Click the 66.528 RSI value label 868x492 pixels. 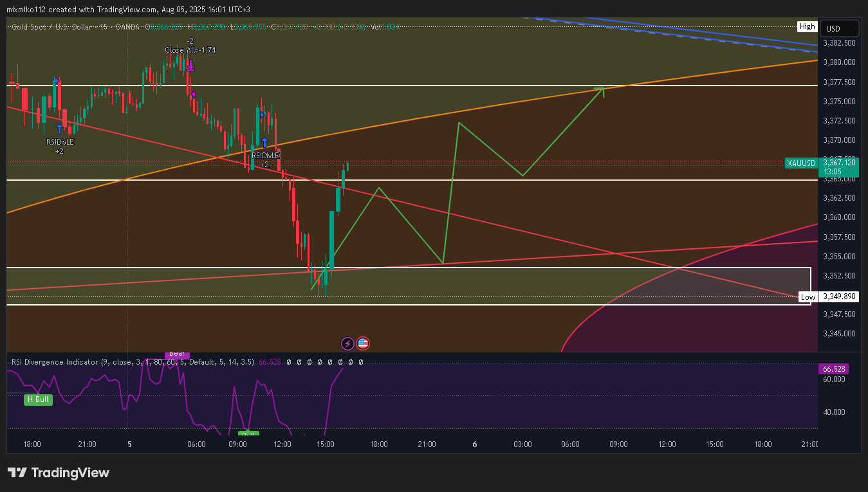(834, 369)
